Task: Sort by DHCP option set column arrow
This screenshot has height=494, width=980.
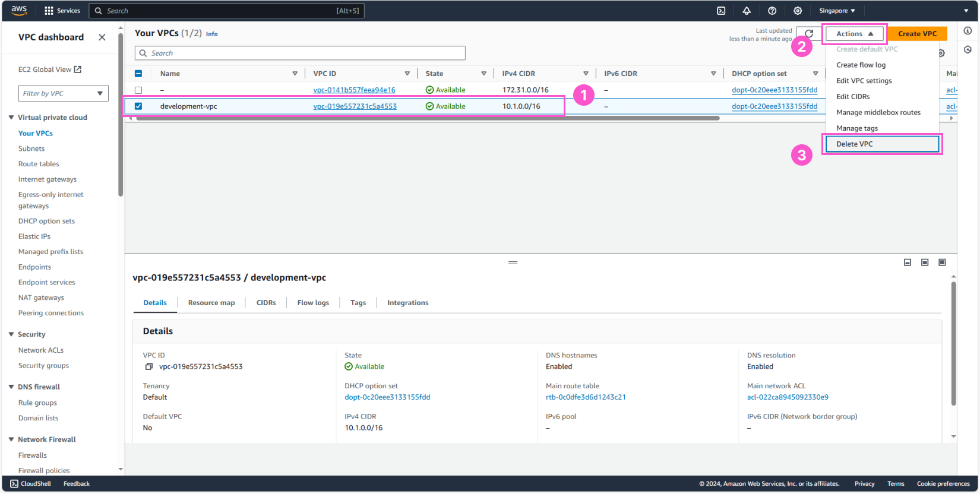Action: [x=815, y=74]
